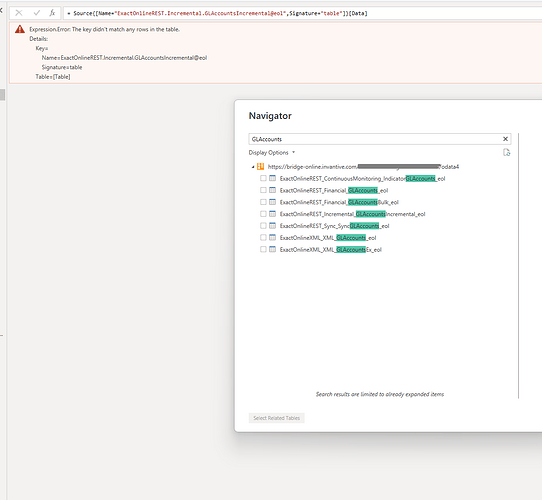
Task: Confirm formula with the checkmark icon
Action: pos(37,13)
